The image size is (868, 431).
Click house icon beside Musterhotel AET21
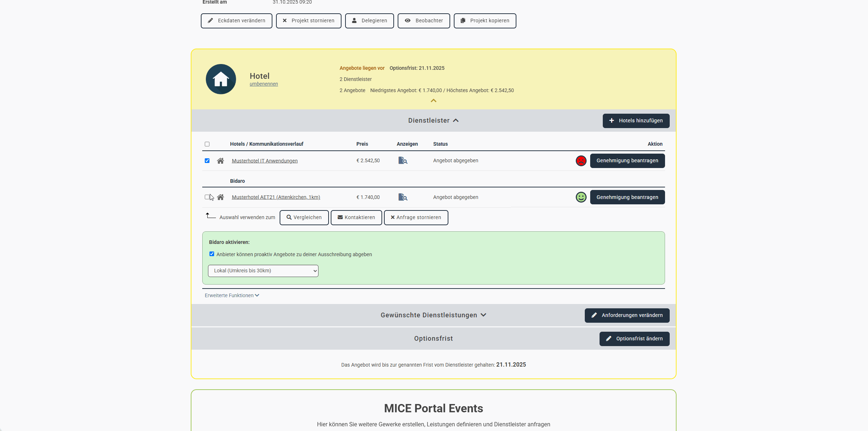point(221,197)
